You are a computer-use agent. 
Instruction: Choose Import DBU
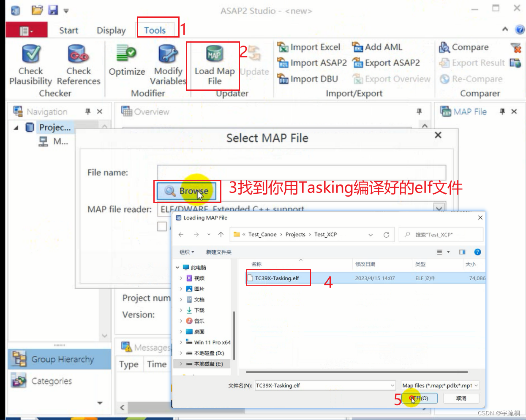[308, 79]
